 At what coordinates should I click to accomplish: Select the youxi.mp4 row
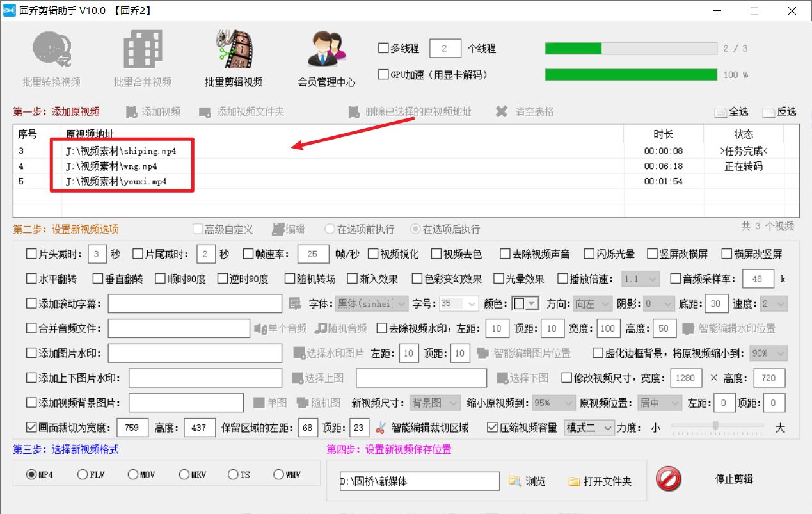point(406,181)
